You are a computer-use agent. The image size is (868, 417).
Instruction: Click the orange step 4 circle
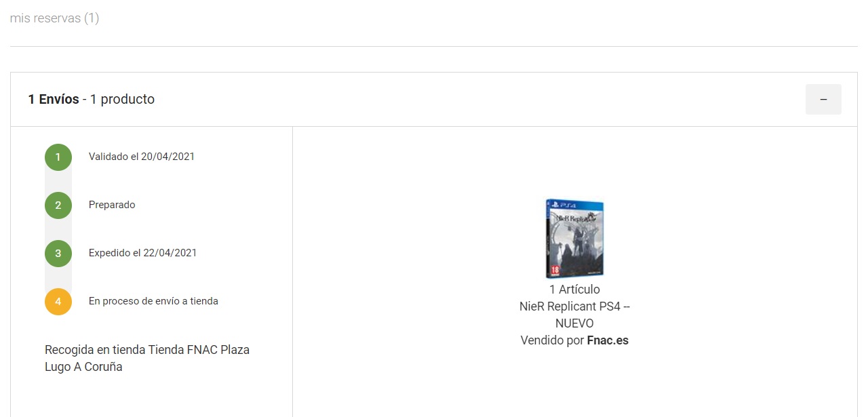pyautogui.click(x=58, y=301)
